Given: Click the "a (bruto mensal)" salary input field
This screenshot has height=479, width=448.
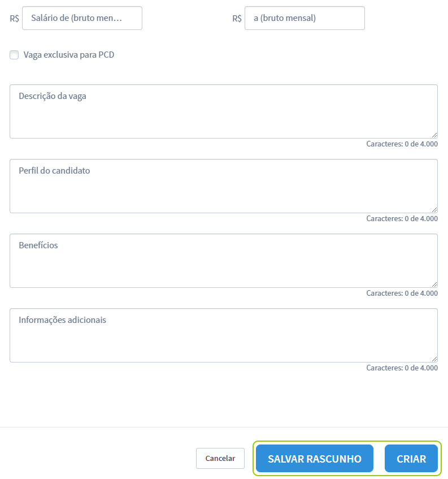Looking at the screenshot, I should pos(305,18).
